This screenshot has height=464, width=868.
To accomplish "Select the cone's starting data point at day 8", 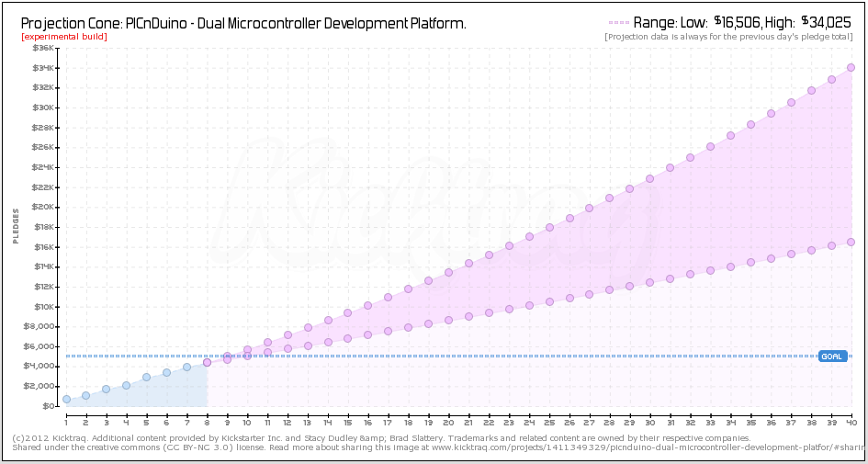I will pos(207,362).
